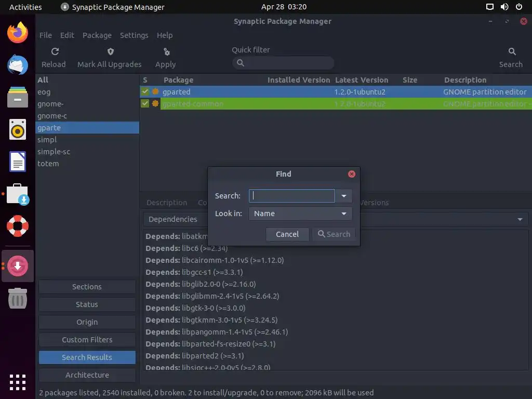Select 'eog' in the search list
532x399 pixels.
[x=87, y=92]
